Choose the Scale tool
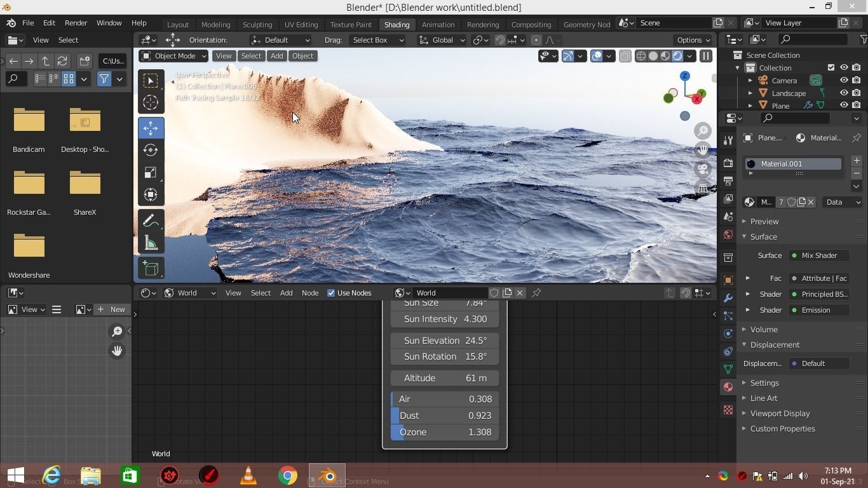Image resolution: width=868 pixels, height=488 pixels. 151,172
